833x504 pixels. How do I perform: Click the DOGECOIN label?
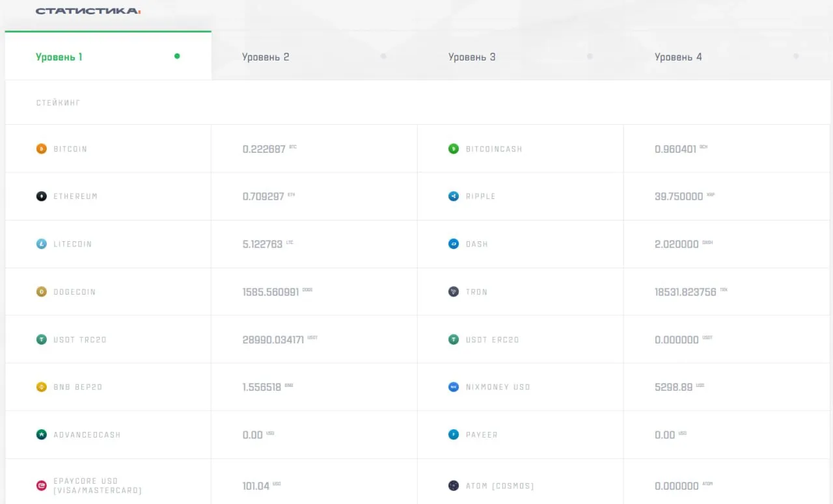[x=75, y=292]
